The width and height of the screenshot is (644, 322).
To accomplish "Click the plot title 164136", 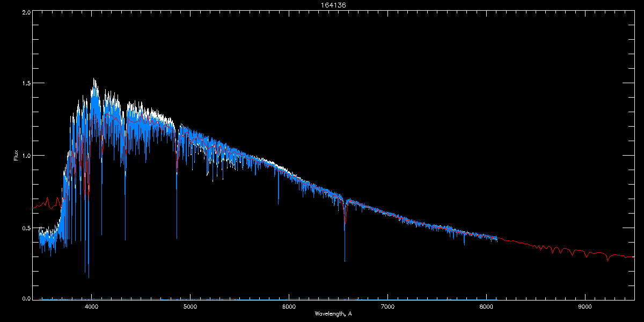I will 322,5.
